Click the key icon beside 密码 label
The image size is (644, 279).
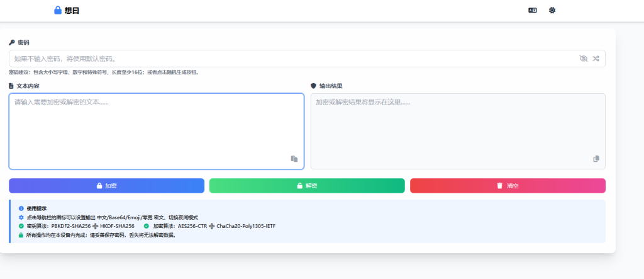coord(12,43)
